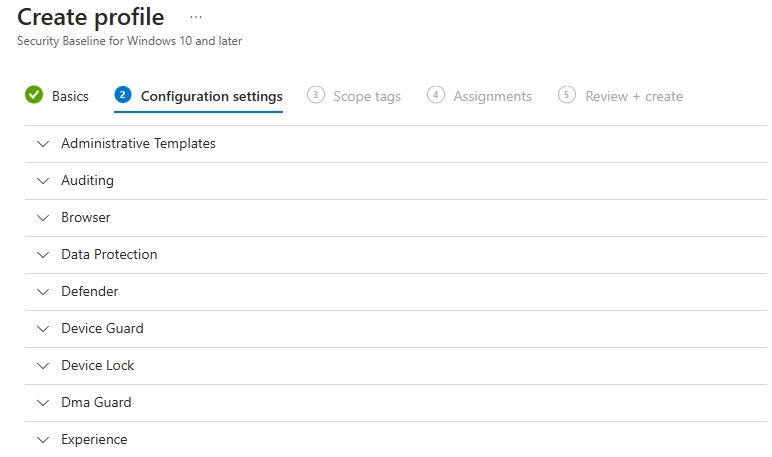Expand the Administrative Templates chevron
This screenshot has width=772, height=457.
point(42,144)
